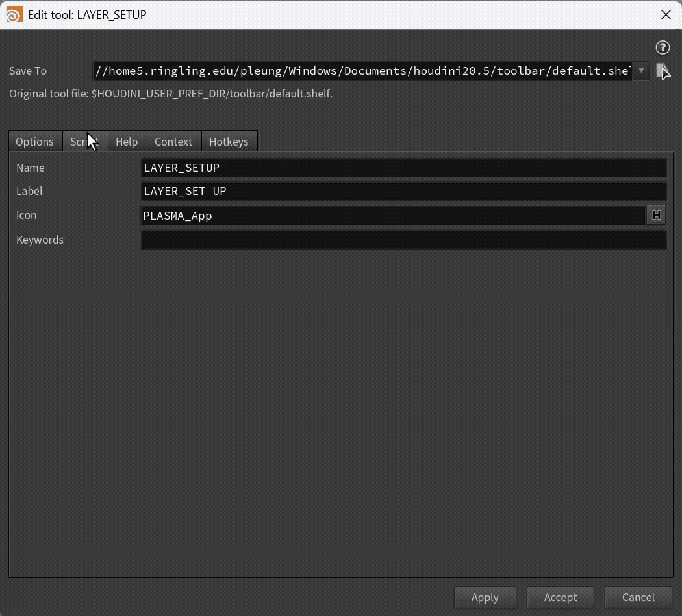Viewport: 682px width, 616px height.
Task: Click the Icon field PLASMA_App
Action: pos(393,216)
